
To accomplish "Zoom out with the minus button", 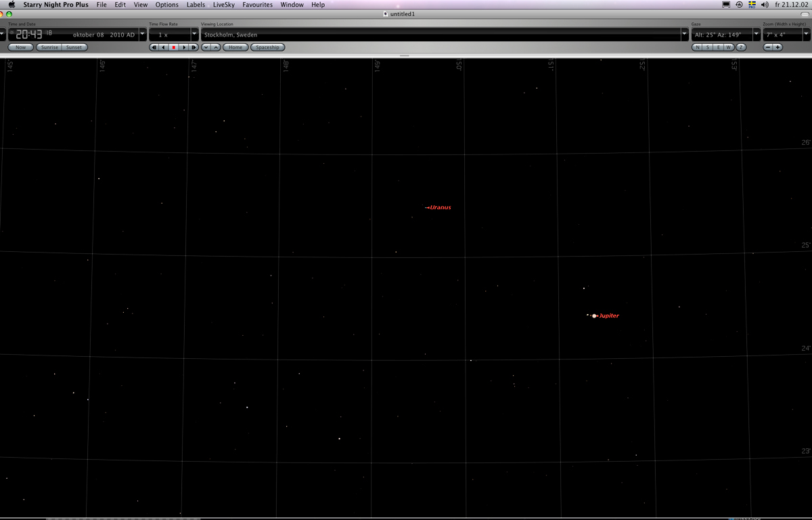I will (768, 47).
